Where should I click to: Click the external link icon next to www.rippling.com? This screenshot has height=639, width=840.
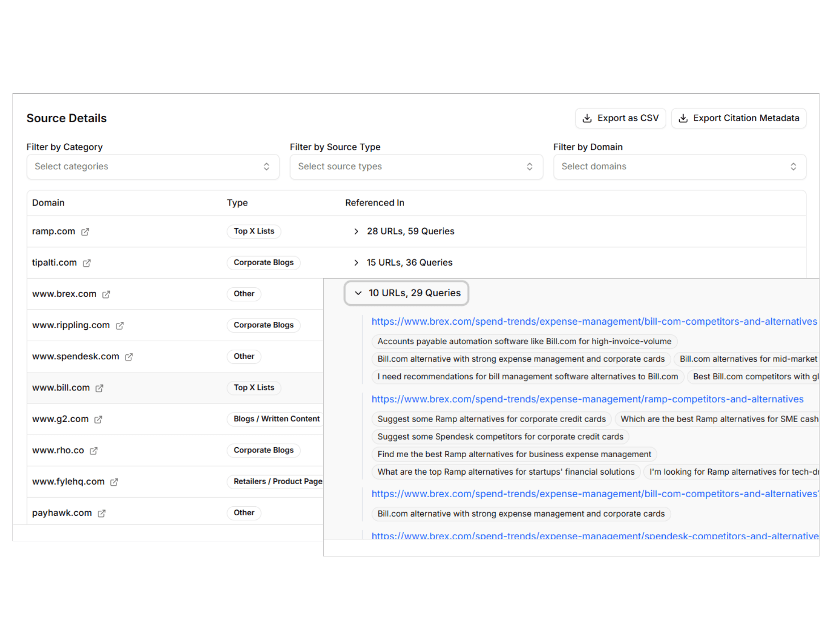[x=120, y=326]
